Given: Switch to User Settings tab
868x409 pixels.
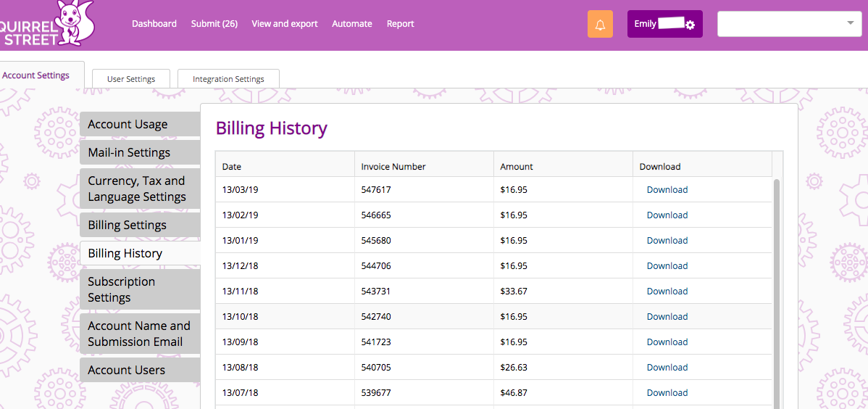Looking at the screenshot, I should tap(131, 79).
